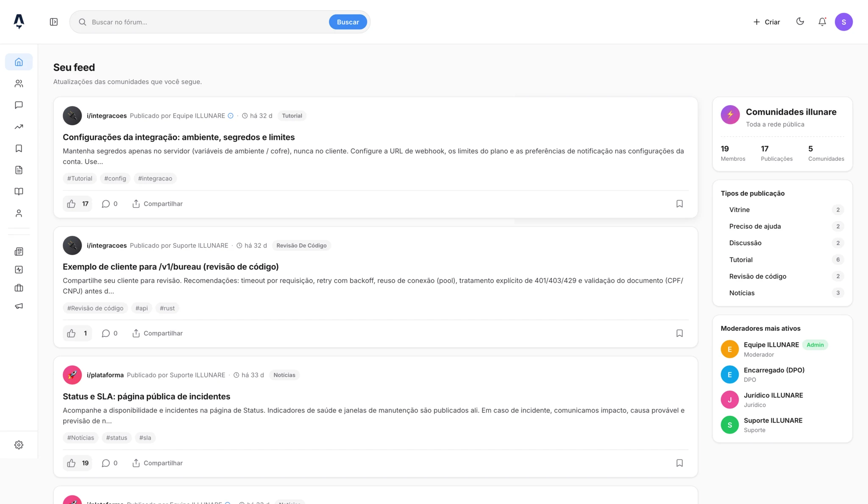This screenshot has width=868, height=504.
Task: Open saved bookmarks icon in sidebar
Action: pyautogui.click(x=19, y=148)
